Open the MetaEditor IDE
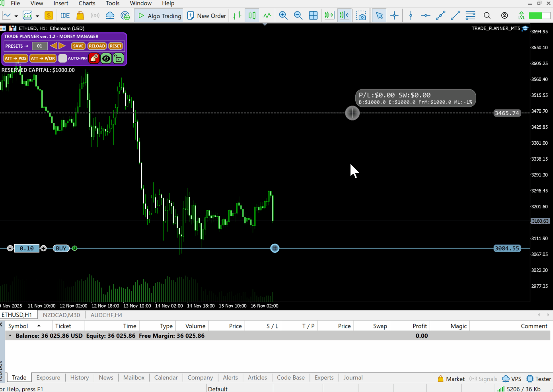Screen dimensions: 553x392 point(65,16)
